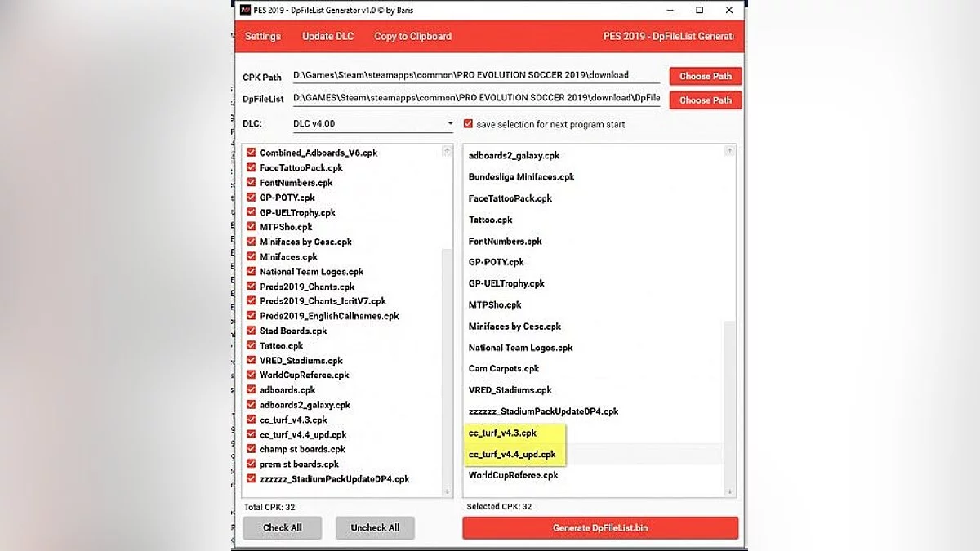Click right list scroll down arrow
Viewport: 980px width, 551px height.
[x=730, y=491]
